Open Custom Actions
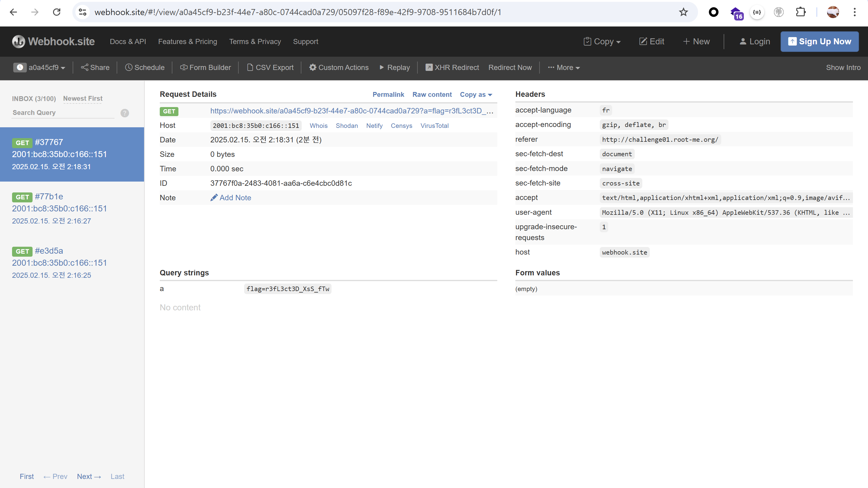Image resolution: width=868 pixels, height=488 pixels. pyautogui.click(x=339, y=68)
